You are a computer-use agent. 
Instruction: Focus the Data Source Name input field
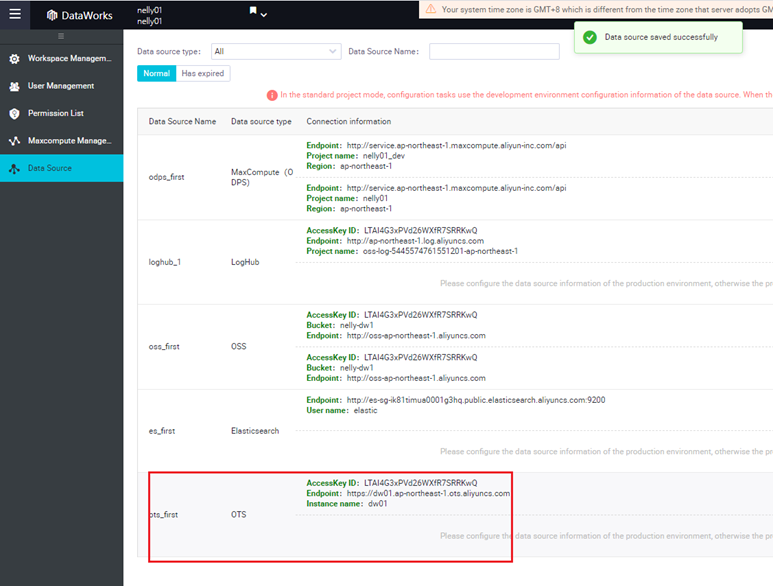point(494,51)
